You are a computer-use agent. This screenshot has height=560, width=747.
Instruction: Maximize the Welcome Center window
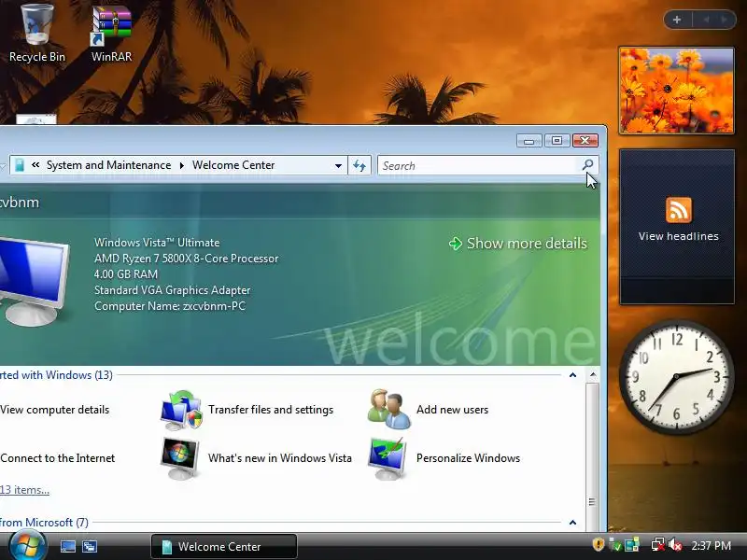[557, 141]
